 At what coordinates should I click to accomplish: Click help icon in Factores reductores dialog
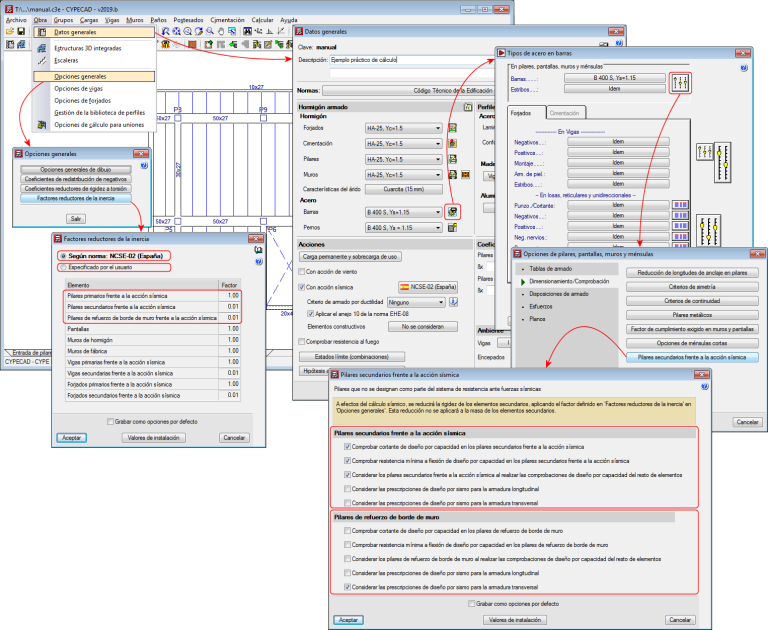(258, 263)
